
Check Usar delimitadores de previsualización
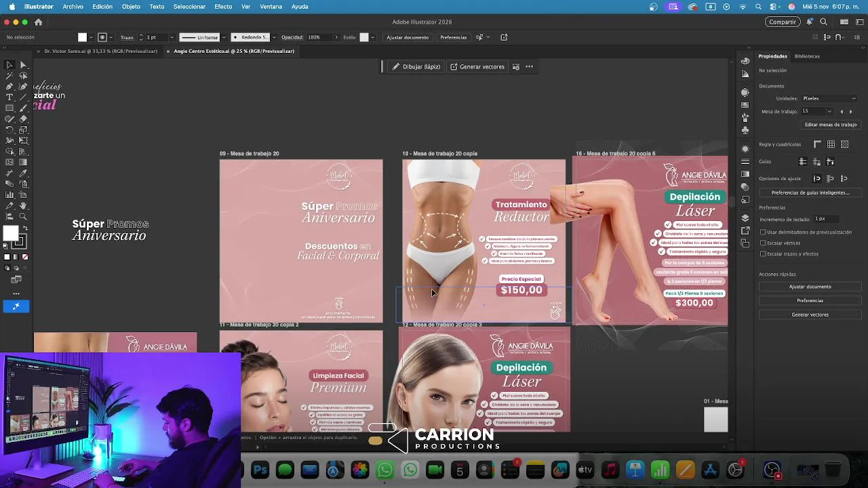[x=763, y=232]
